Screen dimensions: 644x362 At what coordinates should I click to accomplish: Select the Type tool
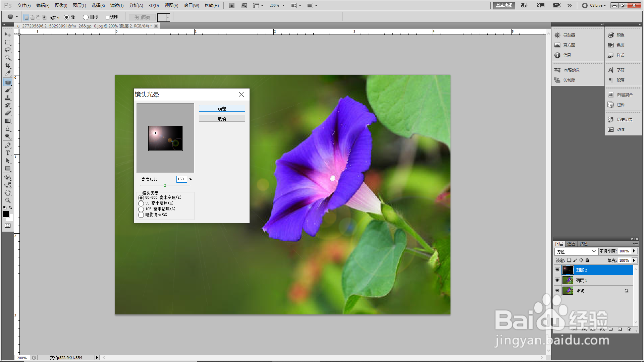pos(8,153)
